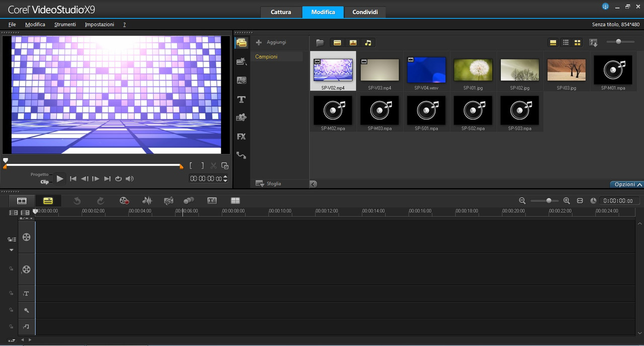Switch to Storyboard view

coord(22,201)
